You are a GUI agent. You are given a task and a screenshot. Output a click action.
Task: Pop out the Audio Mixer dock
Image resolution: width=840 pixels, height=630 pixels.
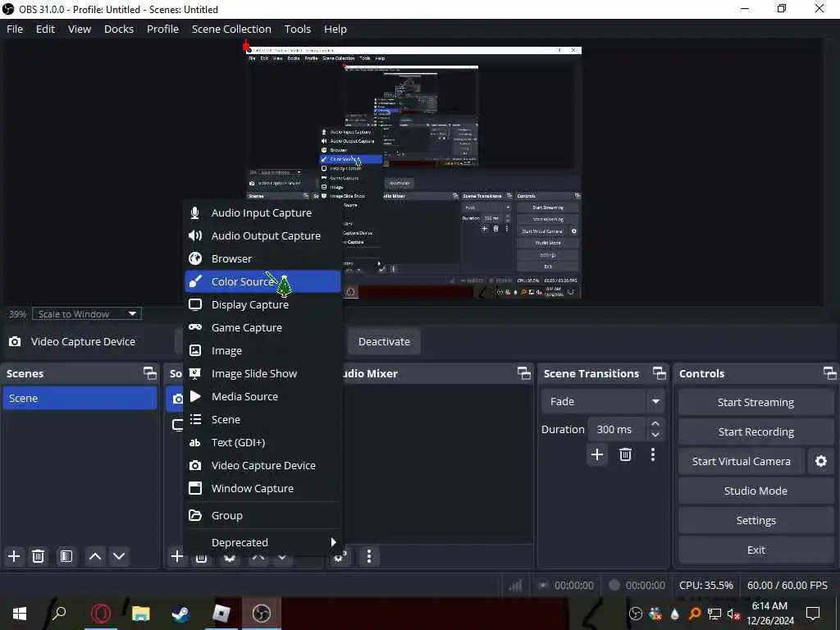coord(524,373)
